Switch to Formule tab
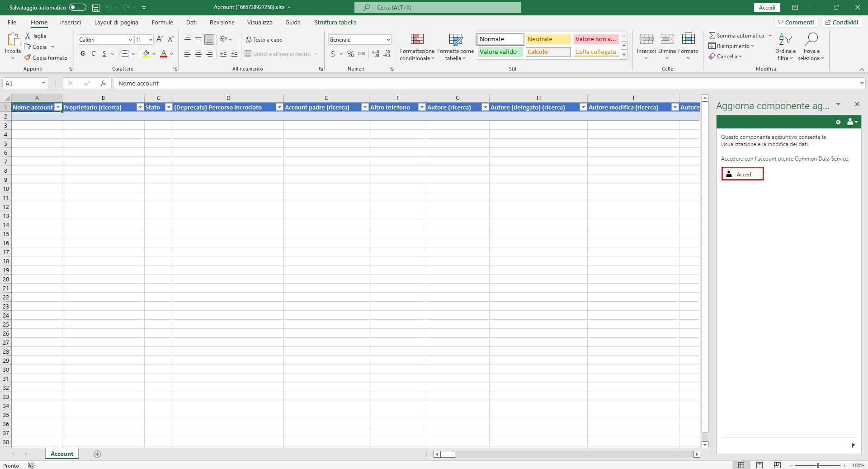 click(162, 22)
